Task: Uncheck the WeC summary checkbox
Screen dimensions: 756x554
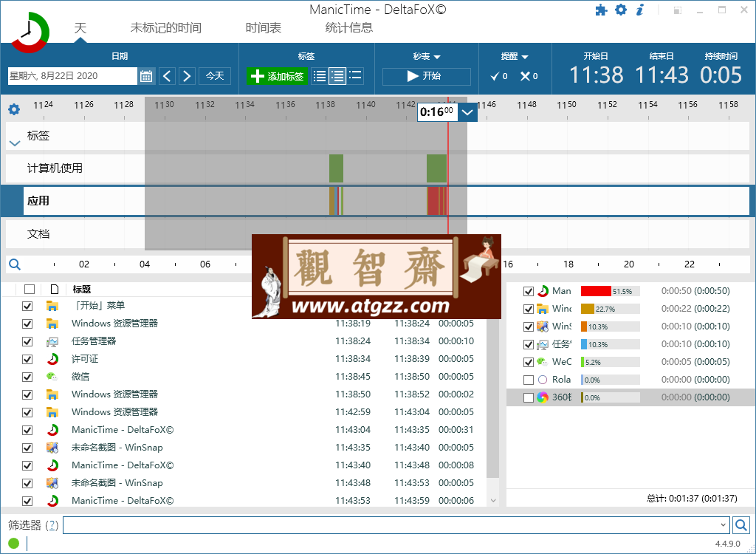Action: pyautogui.click(x=529, y=362)
